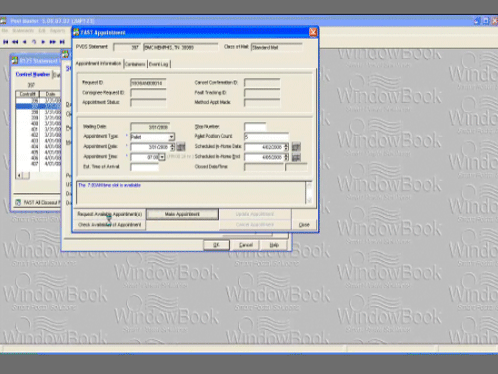Switch to the Containers tab

(135, 64)
